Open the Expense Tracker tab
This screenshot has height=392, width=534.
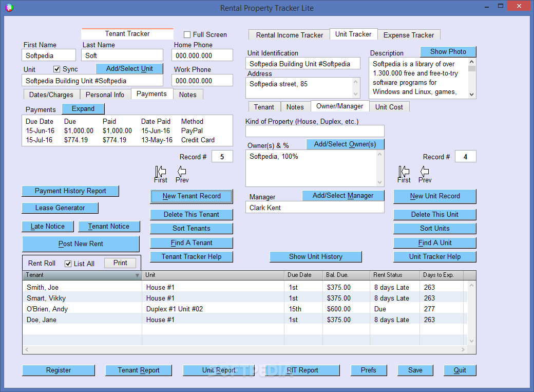(x=409, y=35)
